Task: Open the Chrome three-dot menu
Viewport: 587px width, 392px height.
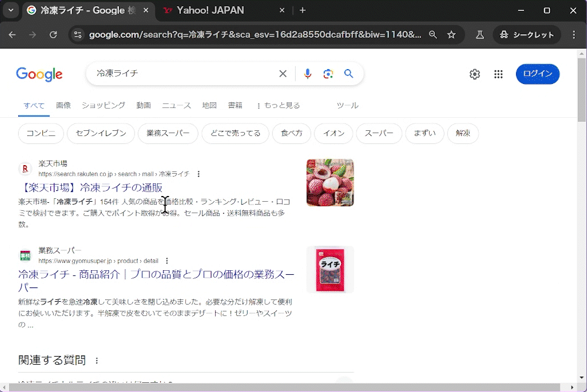Action: pyautogui.click(x=574, y=35)
